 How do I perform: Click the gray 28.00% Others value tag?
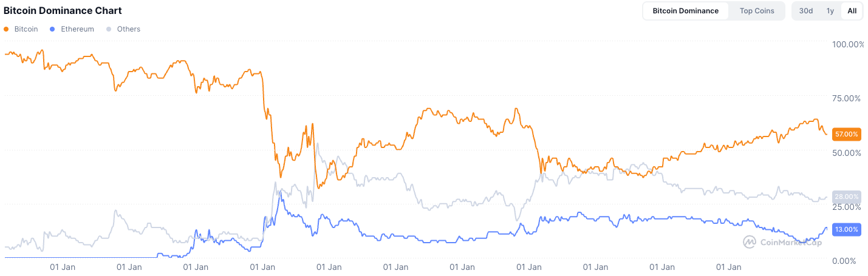coord(847,197)
